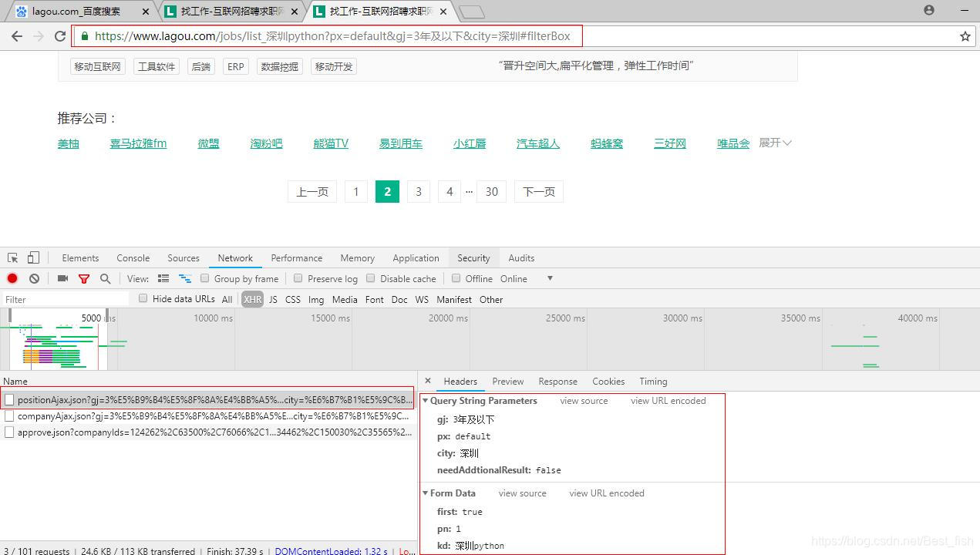Image resolution: width=980 pixels, height=555 pixels.
Task: Toggle the waterfall overview view icon
Action: point(185,278)
